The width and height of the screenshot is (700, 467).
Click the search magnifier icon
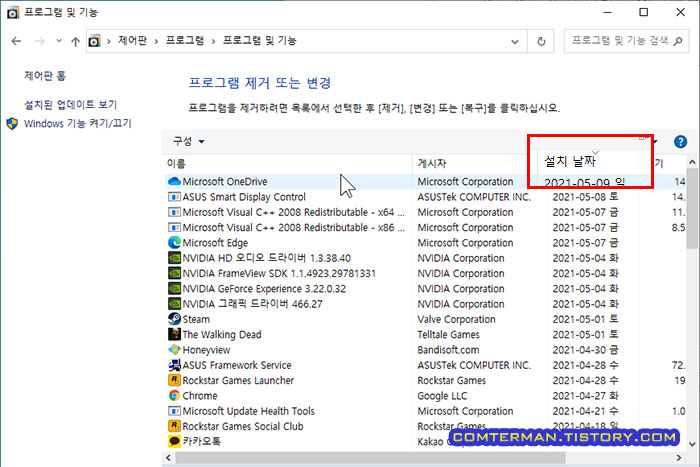click(x=678, y=41)
